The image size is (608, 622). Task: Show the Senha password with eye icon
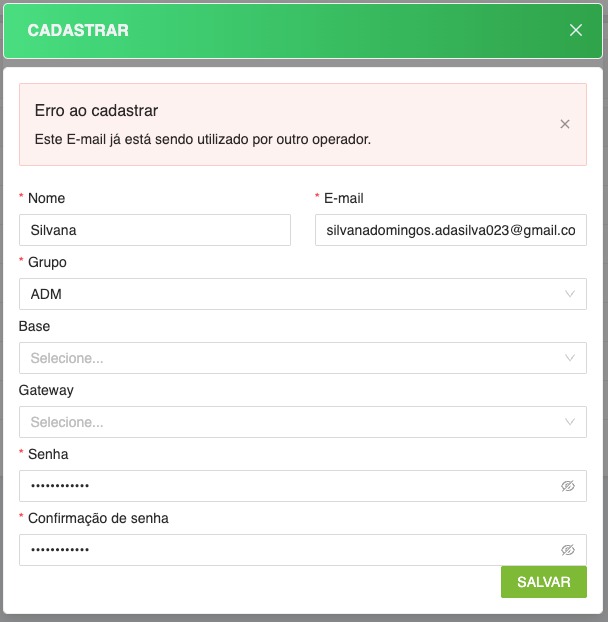[568, 486]
